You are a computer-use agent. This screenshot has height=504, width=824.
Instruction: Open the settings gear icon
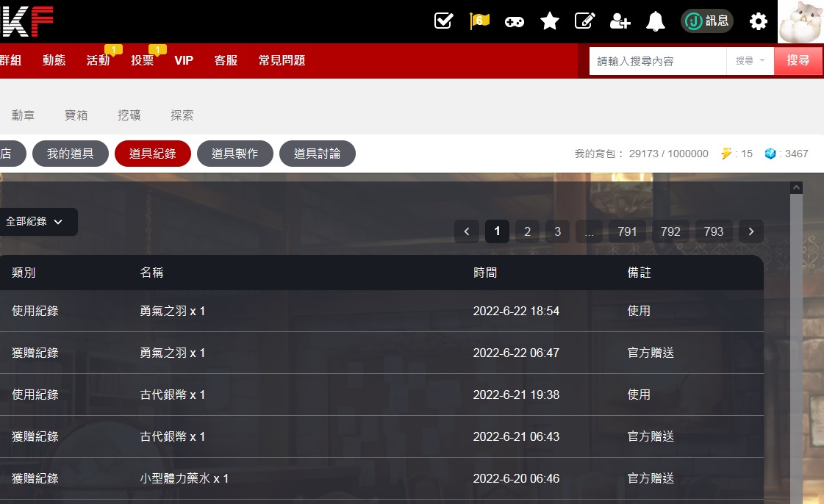pos(758,21)
